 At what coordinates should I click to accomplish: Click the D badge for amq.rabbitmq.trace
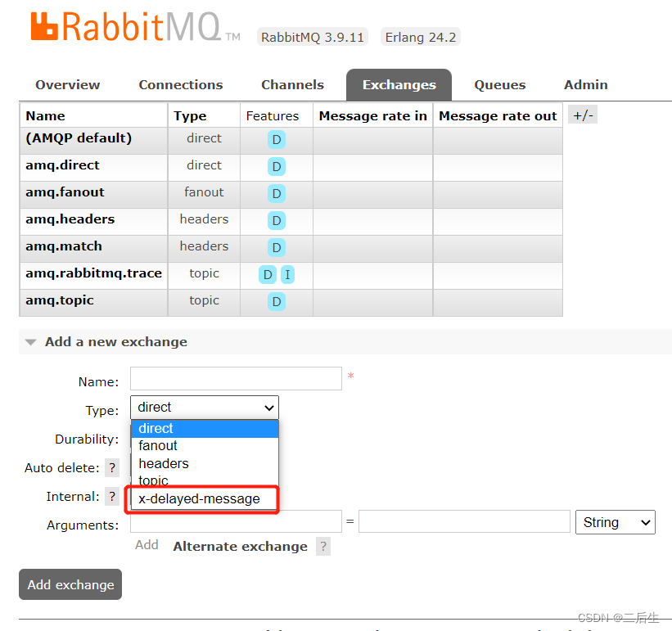[268, 275]
